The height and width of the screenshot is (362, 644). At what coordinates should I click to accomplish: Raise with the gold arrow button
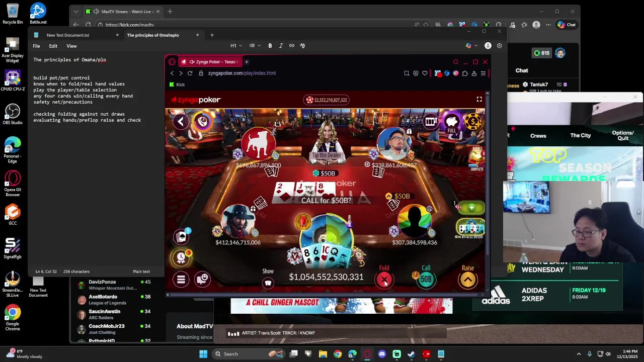468,280
